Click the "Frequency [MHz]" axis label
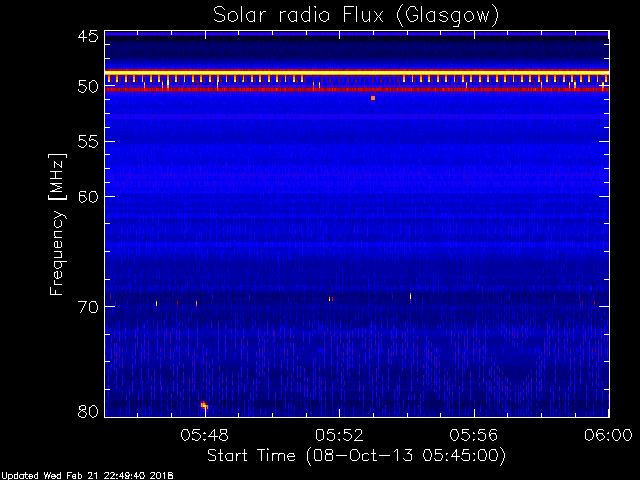640x480 pixels. 57,224
